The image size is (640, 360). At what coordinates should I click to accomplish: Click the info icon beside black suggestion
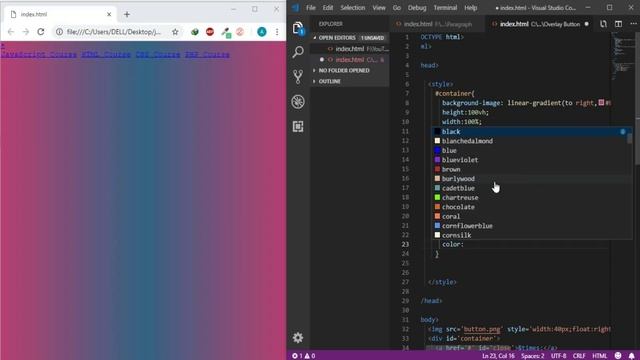pos(622,131)
